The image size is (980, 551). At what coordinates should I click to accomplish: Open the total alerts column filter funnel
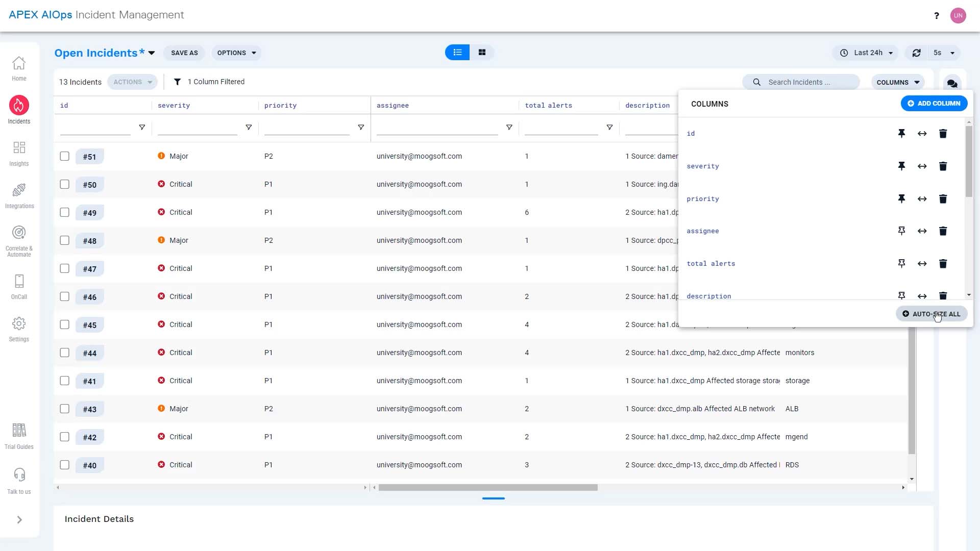coord(609,128)
